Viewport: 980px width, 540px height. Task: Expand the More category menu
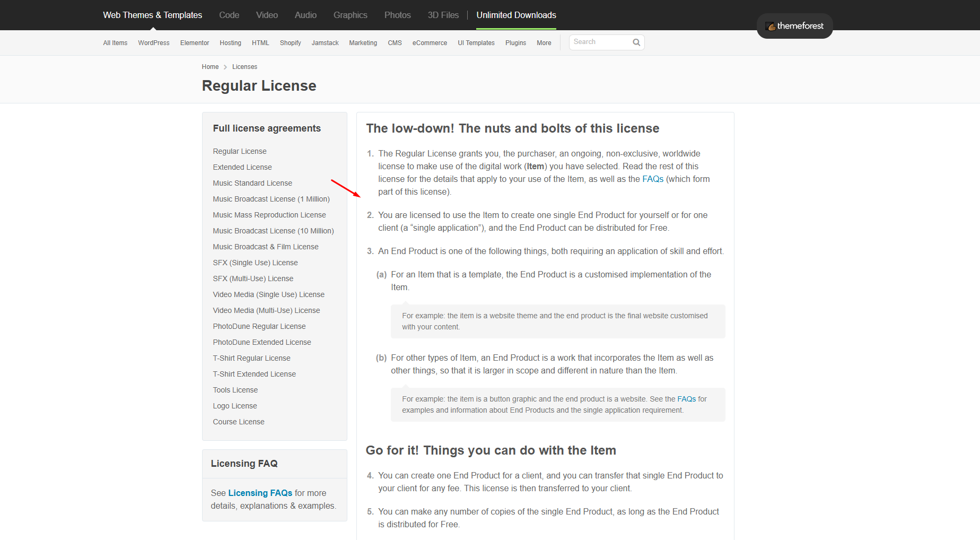click(544, 43)
